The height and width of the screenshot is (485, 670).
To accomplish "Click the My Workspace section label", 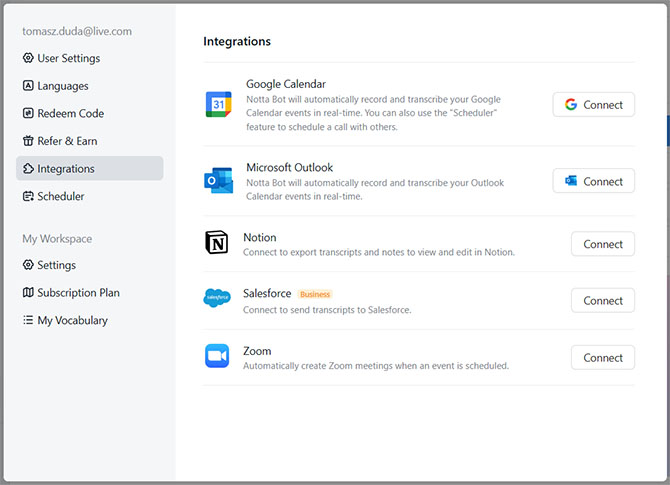I will pos(57,238).
